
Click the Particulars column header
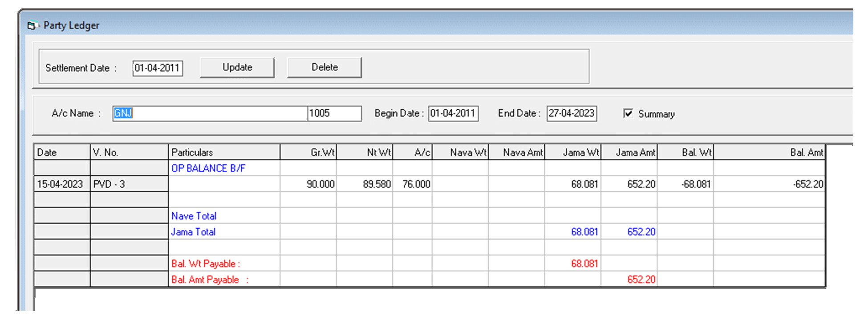(224, 152)
